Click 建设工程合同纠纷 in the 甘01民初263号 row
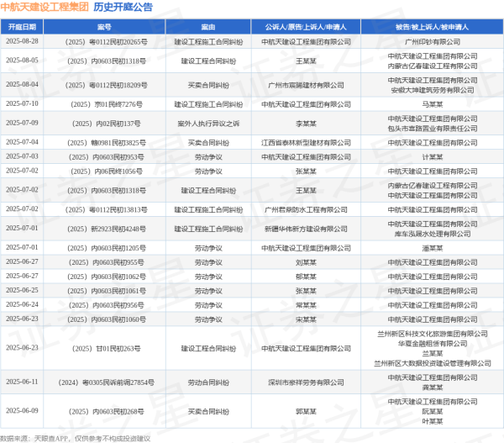Screen dimensions: 504x443 [208, 348]
